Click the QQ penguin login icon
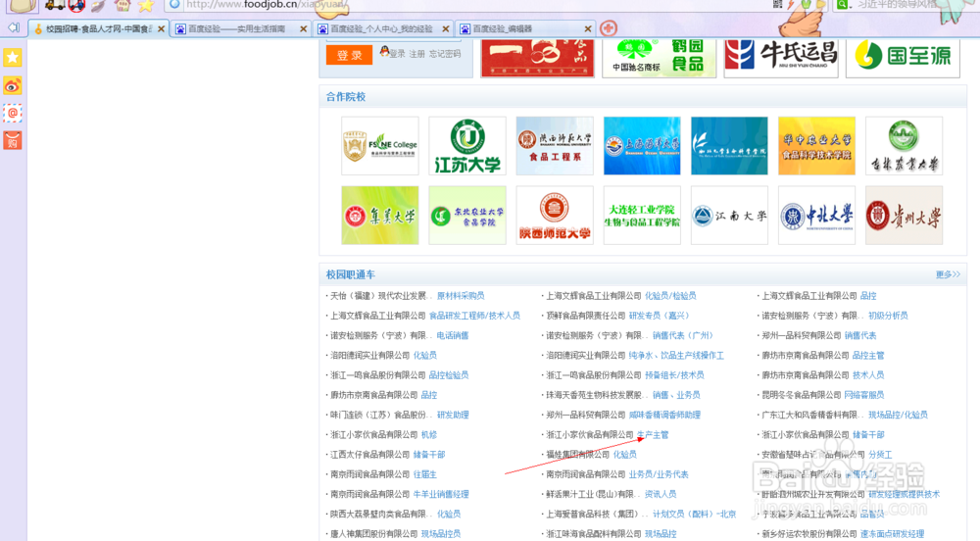Viewport: 980px width, 541px height. pyautogui.click(x=384, y=51)
